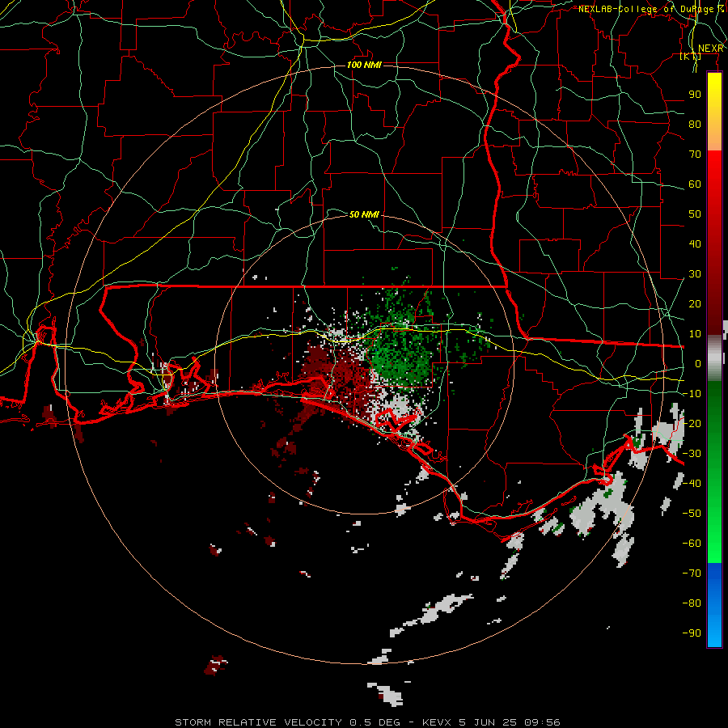Click the KT units label above the color scale
Image resolution: width=728 pixels, height=728 pixels.
tap(691, 56)
